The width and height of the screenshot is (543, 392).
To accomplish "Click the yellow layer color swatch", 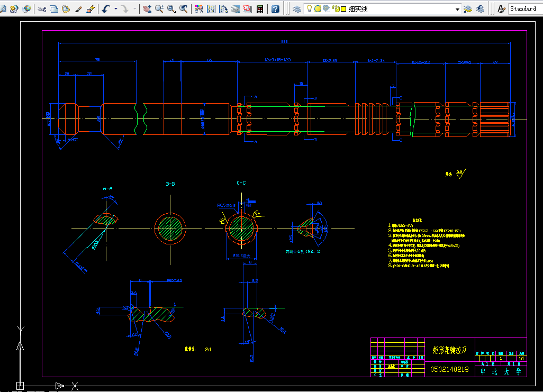I will pos(343,9).
